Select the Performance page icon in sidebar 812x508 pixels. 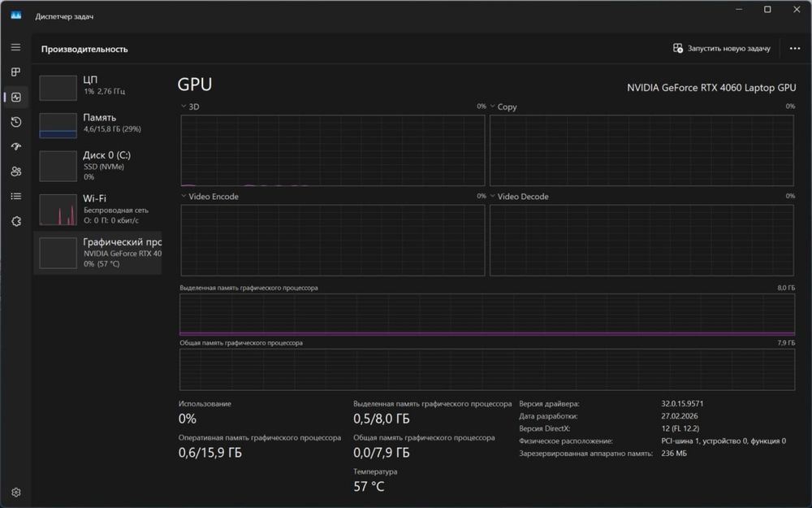tap(16, 97)
